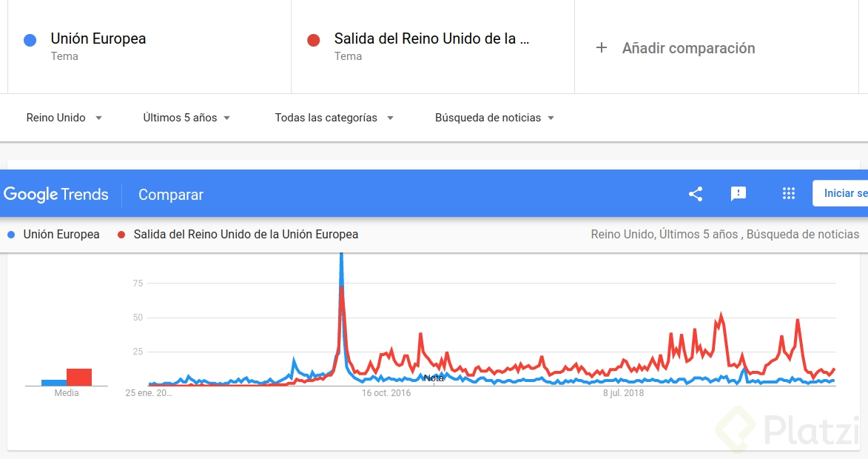The image size is (868, 459).
Task: Click Añadir comparación
Action: click(x=688, y=48)
